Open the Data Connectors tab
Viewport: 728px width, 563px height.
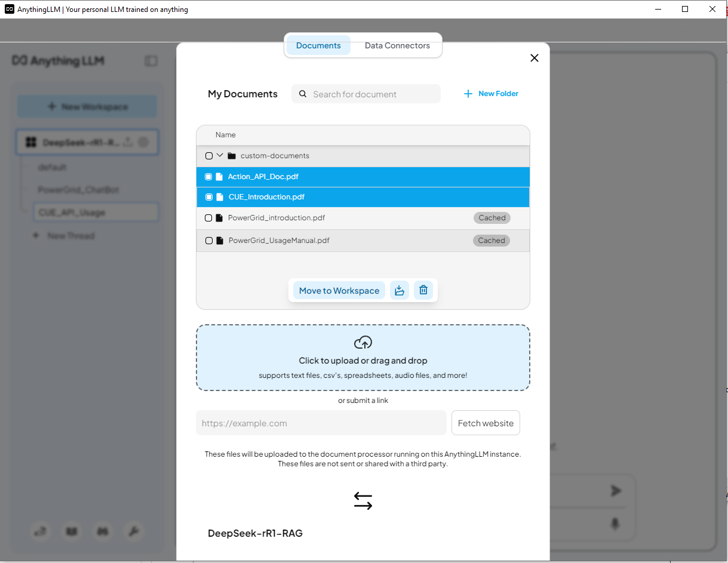[397, 45]
